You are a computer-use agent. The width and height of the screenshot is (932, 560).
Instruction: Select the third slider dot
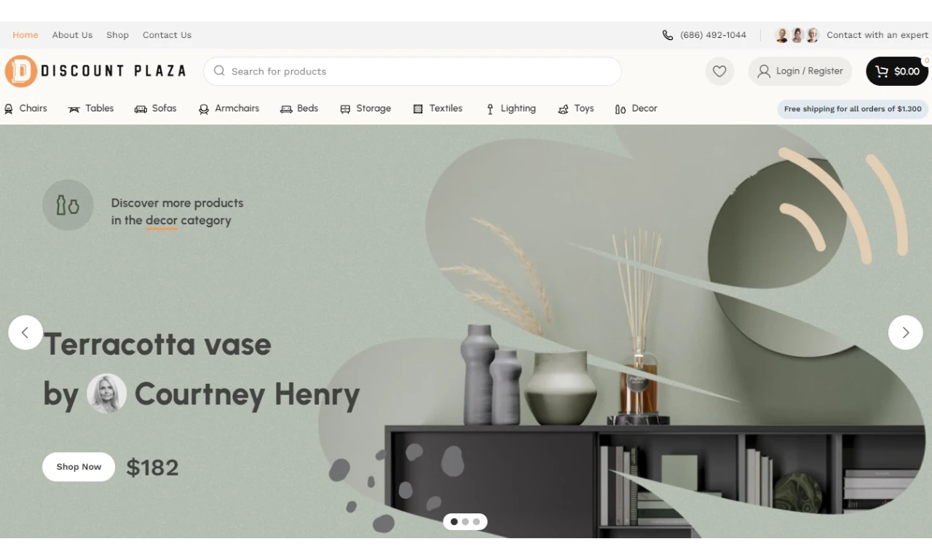pos(476,521)
